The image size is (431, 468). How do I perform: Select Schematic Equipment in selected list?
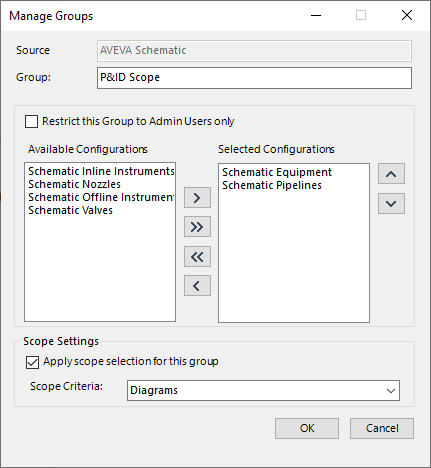tap(277, 172)
